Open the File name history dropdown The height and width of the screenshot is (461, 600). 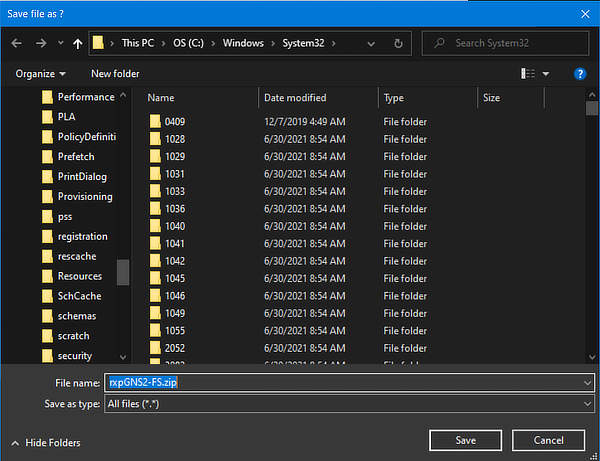[x=587, y=383]
